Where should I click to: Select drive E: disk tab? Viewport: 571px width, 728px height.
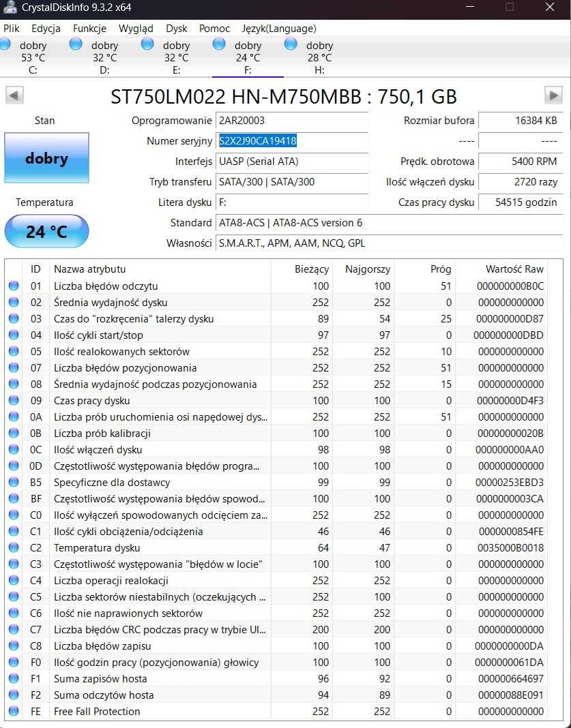pyautogui.click(x=176, y=57)
